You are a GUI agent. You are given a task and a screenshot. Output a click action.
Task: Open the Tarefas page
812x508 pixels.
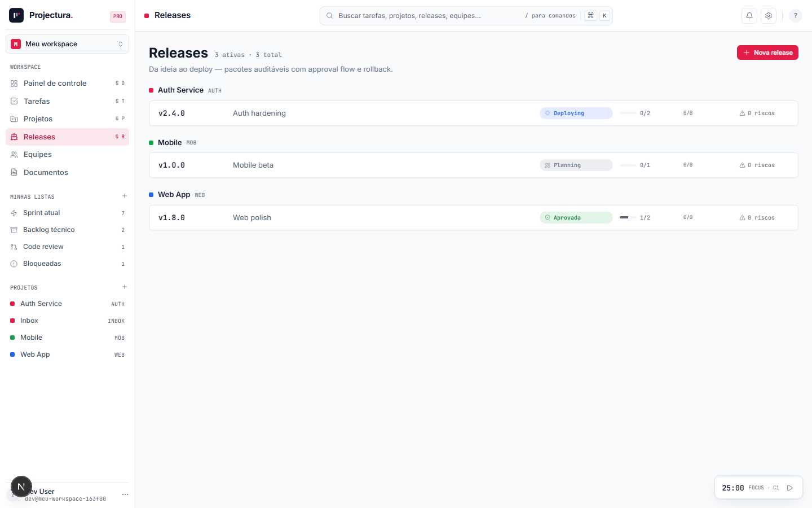point(67,101)
